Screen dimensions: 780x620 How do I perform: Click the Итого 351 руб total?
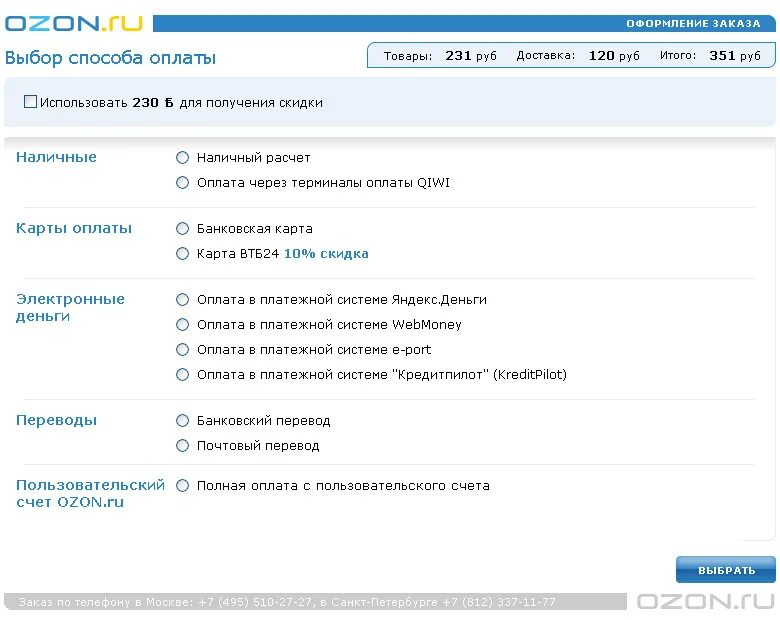710,56
